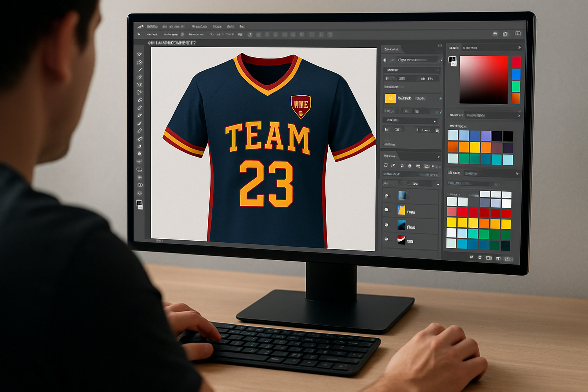Click the rightmost icon in the top options bar

point(518,34)
